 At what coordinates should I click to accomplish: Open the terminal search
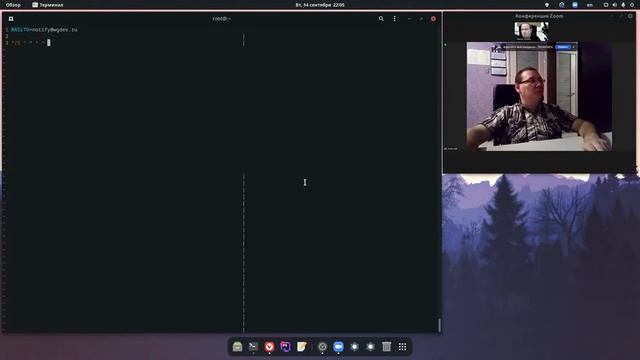[381, 19]
